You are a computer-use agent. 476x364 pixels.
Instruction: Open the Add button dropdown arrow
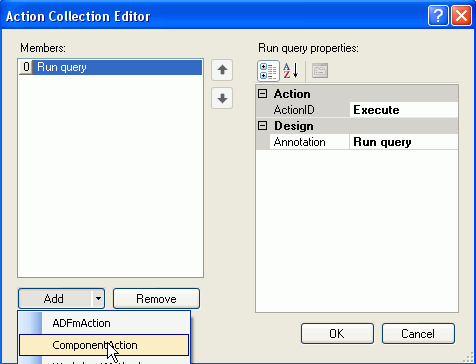point(98,299)
